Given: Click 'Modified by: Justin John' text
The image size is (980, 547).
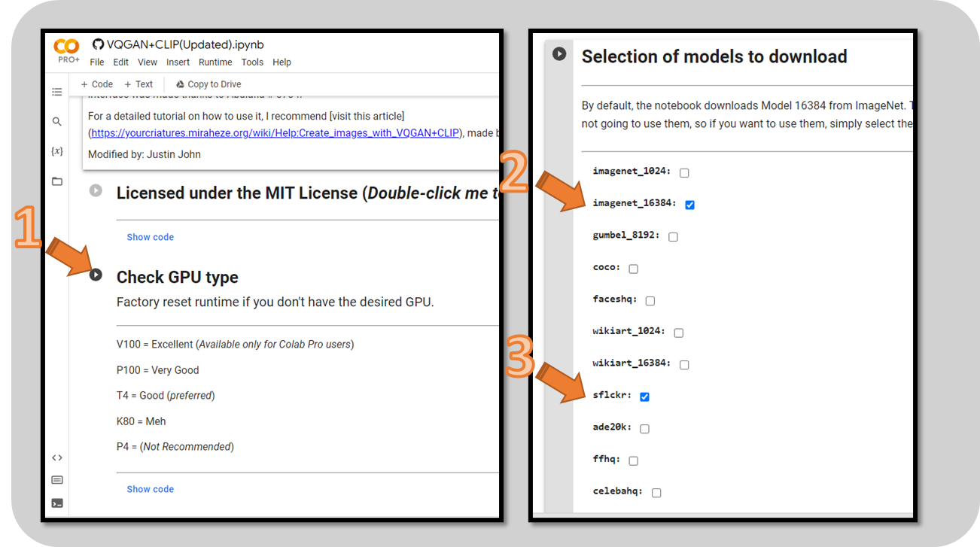Looking at the screenshot, I should 145,154.
